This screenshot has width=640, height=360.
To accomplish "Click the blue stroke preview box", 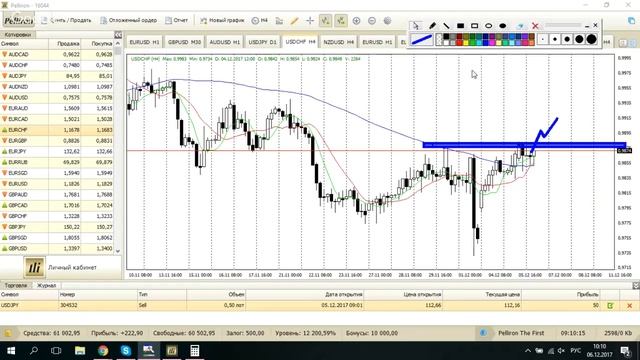I will [x=422, y=40].
